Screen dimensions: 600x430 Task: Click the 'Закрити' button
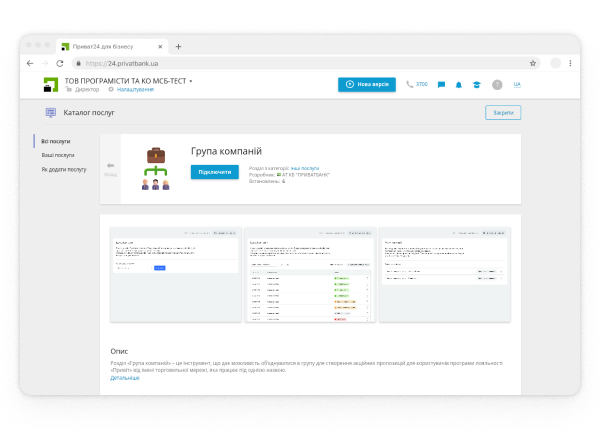click(x=503, y=113)
